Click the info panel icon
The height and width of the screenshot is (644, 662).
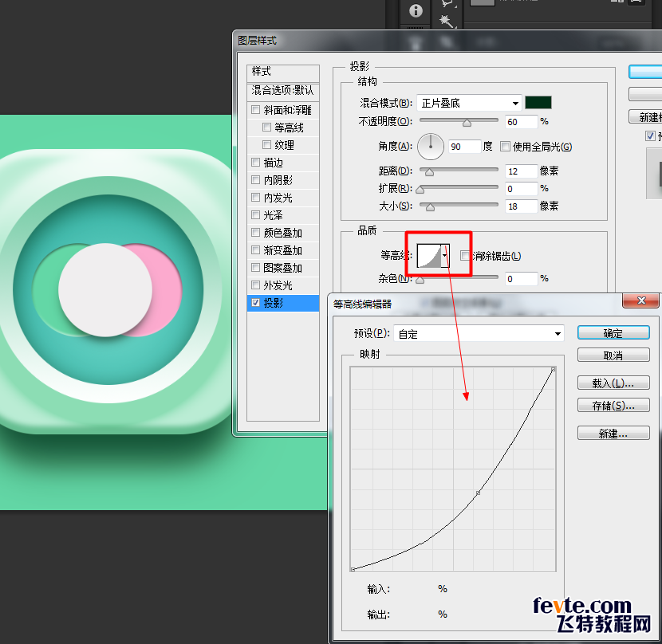tap(416, 10)
